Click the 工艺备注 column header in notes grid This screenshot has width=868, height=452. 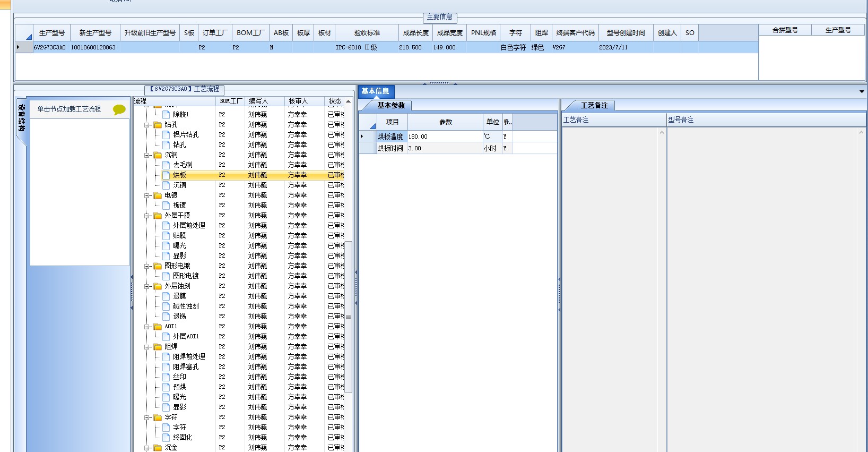614,120
